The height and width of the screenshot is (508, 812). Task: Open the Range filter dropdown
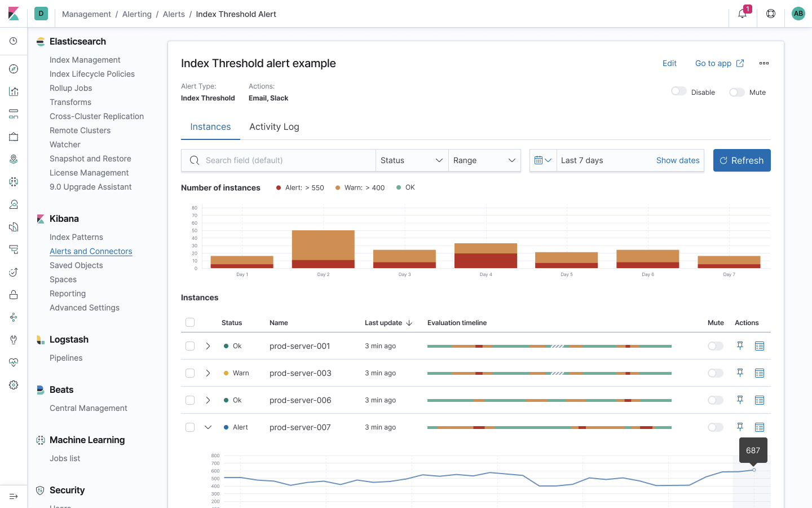(x=485, y=160)
